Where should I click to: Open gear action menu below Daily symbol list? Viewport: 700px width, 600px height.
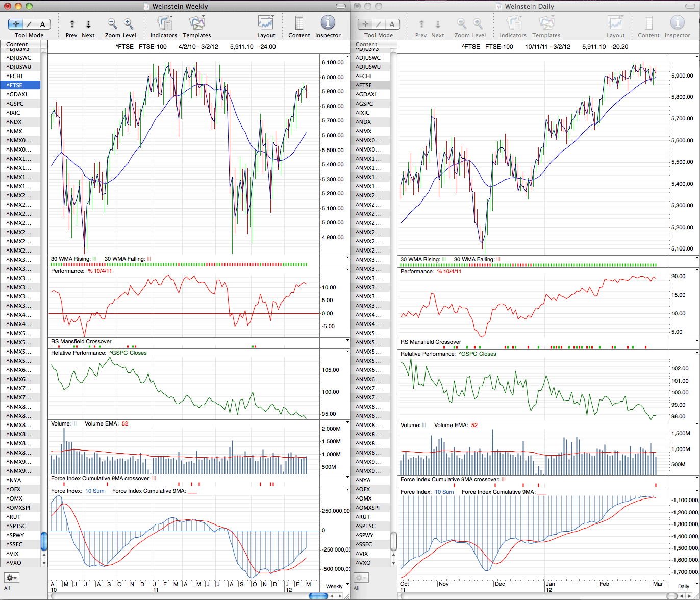[361, 578]
